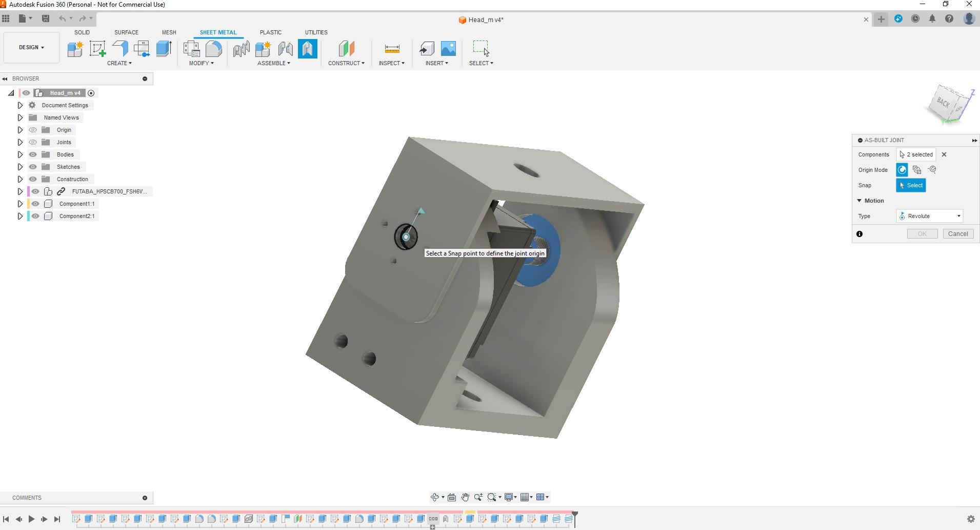This screenshot has width=980, height=530.
Task: Expand the Bodies folder
Action: [x=20, y=154]
